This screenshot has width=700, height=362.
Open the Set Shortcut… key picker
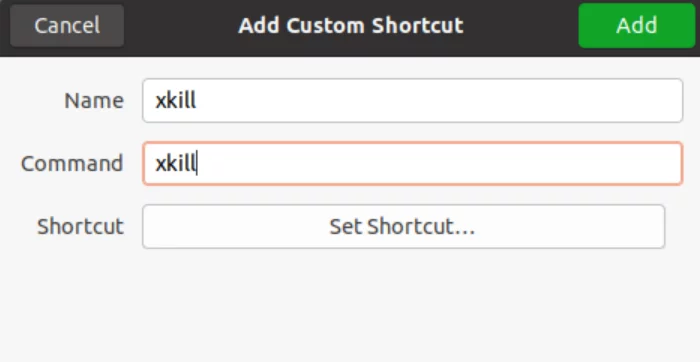click(404, 226)
